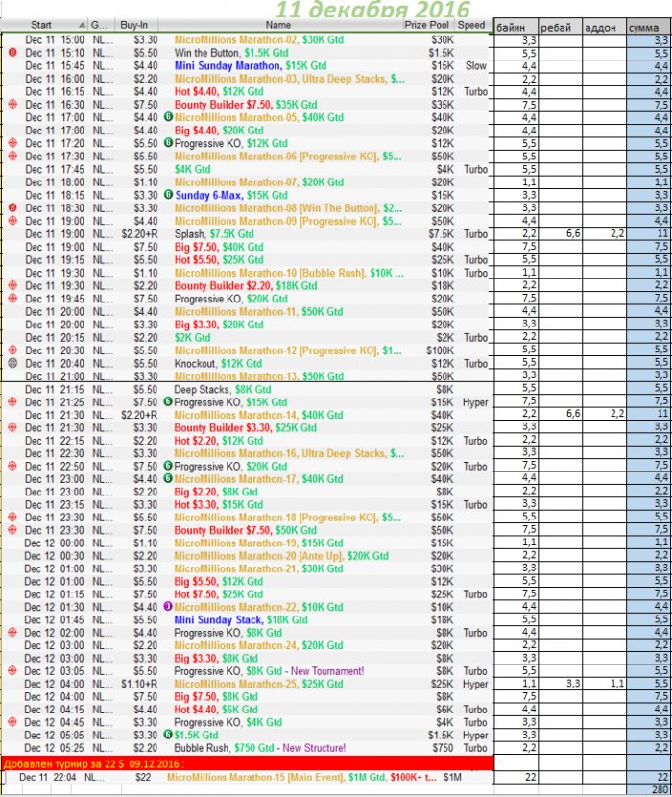Click the bounty target icon on the Dec 11 21:25 row
This screenshot has height=797, width=672.
pos(12,402)
